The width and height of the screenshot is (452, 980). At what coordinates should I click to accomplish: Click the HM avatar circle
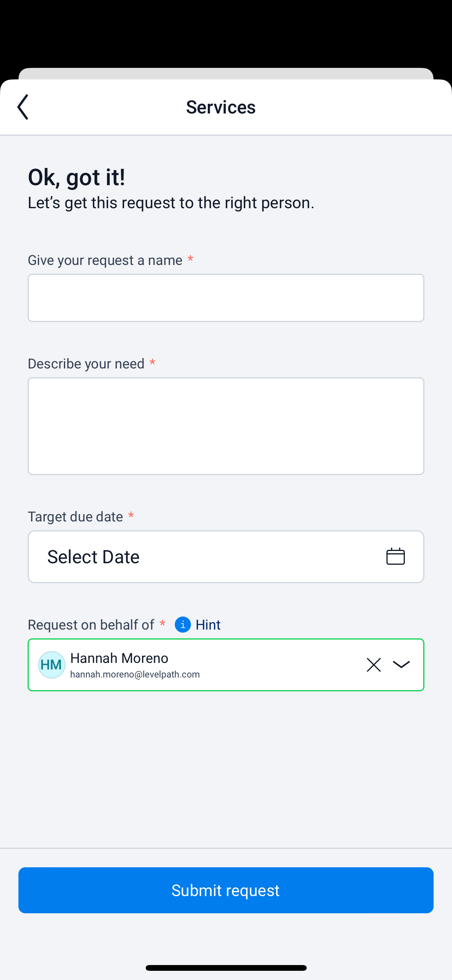(x=51, y=664)
